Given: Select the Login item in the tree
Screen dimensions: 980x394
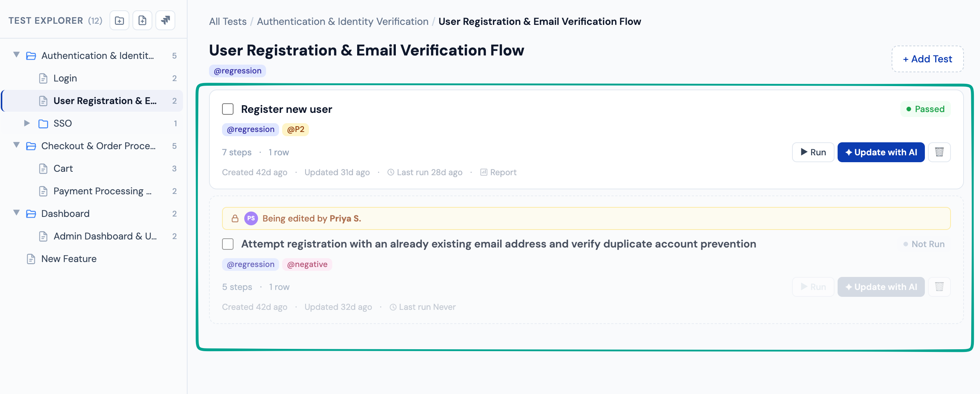Looking at the screenshot, I should 65,78.
